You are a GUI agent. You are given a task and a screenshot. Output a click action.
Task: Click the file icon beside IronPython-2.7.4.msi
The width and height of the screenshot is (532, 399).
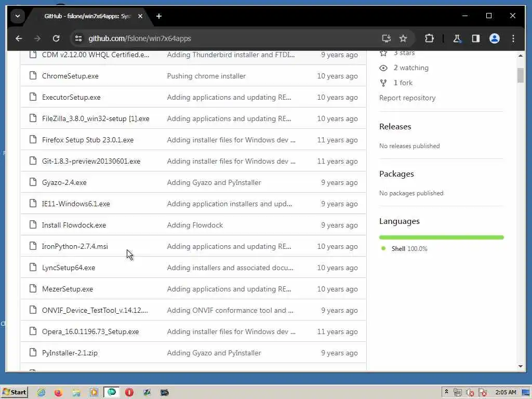(x=33, y=246)
